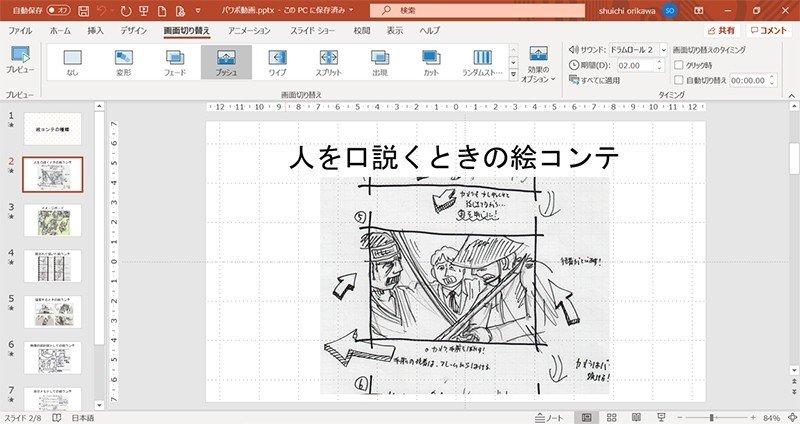Click the 84% zoom level
This screenshot has width=800, height=424.
pos(771,418)
